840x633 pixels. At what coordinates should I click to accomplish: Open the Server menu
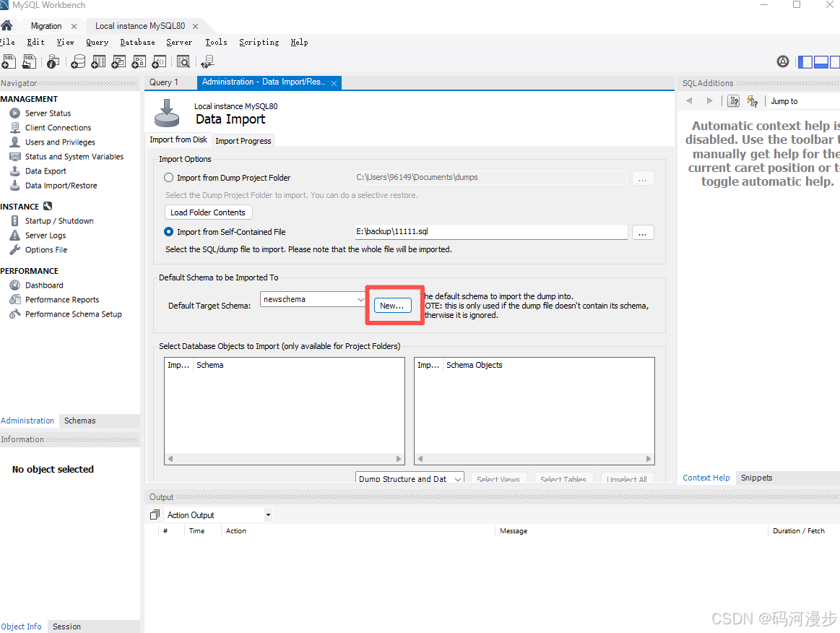pos(179,42)
